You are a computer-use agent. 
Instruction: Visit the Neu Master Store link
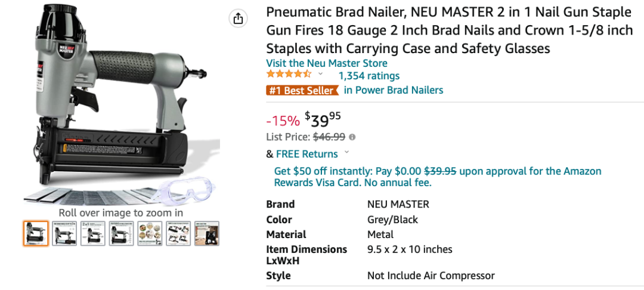point(327,63)
